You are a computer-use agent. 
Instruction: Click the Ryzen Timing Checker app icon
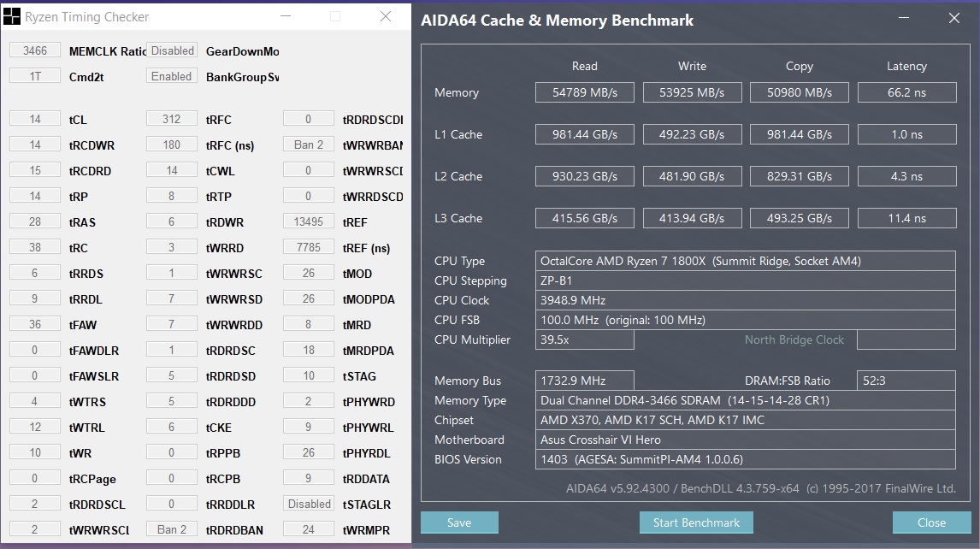[x=12, y=16]
